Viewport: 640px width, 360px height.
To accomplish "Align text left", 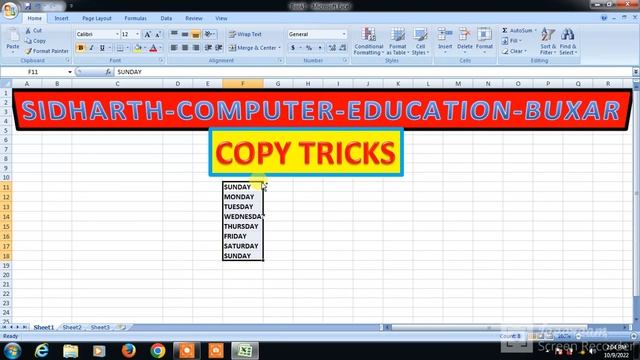I will click(x=174, y=48).
